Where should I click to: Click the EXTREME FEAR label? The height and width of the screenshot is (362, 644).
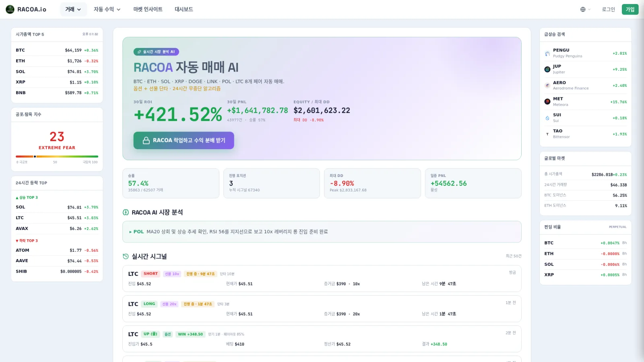click(57, 148)
